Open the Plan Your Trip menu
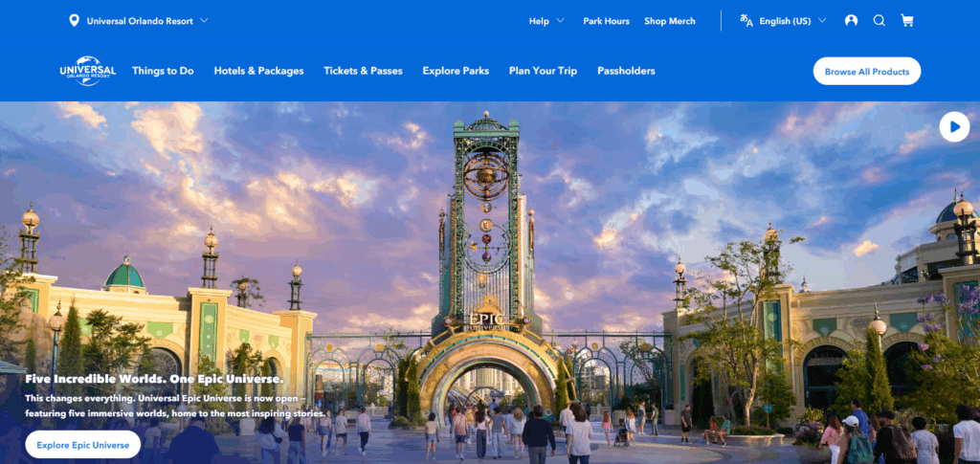 click(x=543, y=71)
